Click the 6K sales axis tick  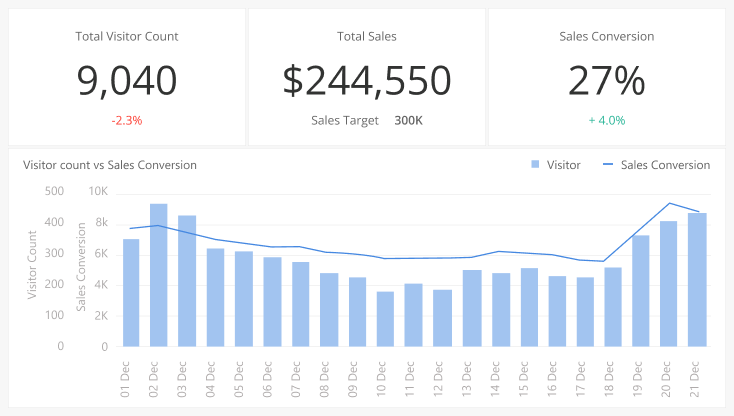[101, 254]
